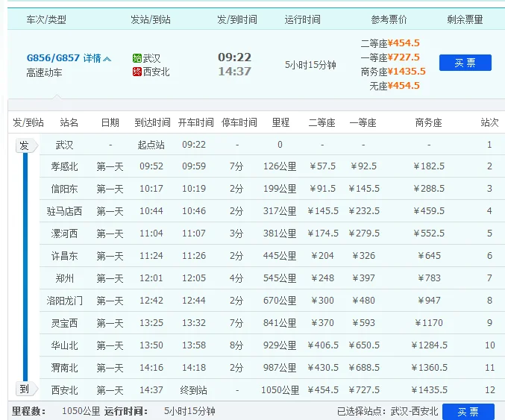Select the 洛阳龙门 station name
This screenshot has width=505, height=420.
coord(64,301)
